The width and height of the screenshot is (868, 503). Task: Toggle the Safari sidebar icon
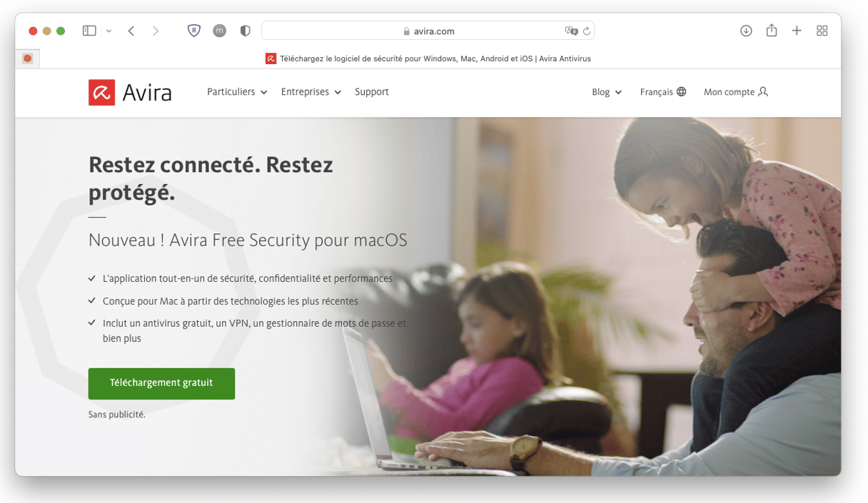(89, 31)
